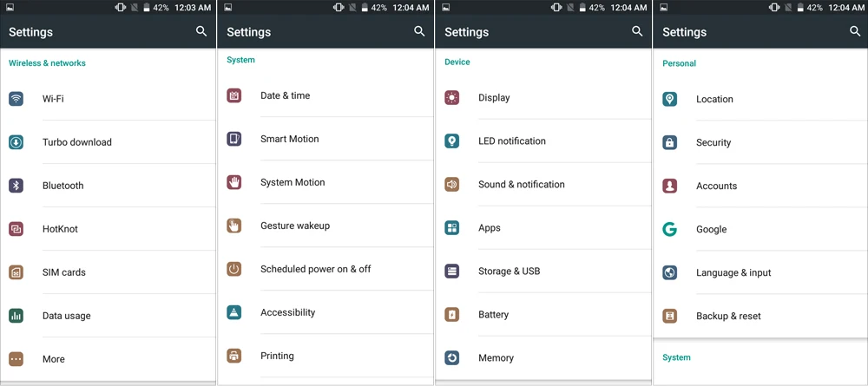Viewport: 868px width, 386px height.
Task: Expand the More wireless options
Action: pyautogui.click(x=108, y=359)
